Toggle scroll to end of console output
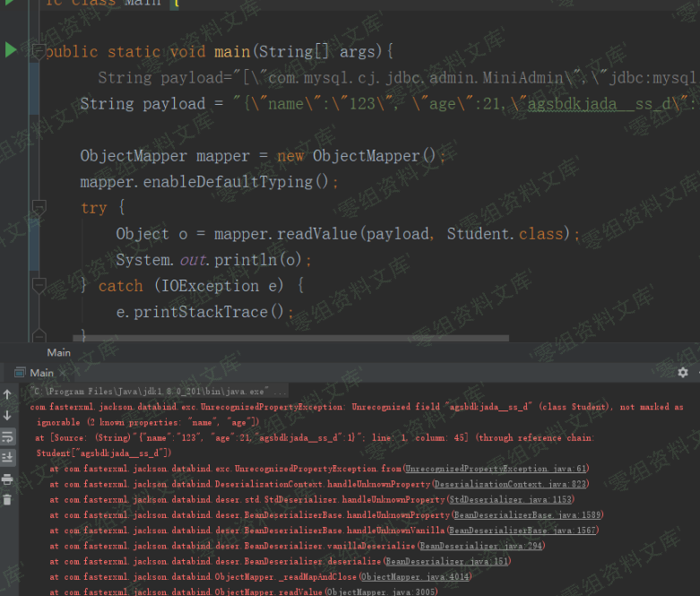The height and width of the screenshot is (596, 700). [x=8, y=458]
